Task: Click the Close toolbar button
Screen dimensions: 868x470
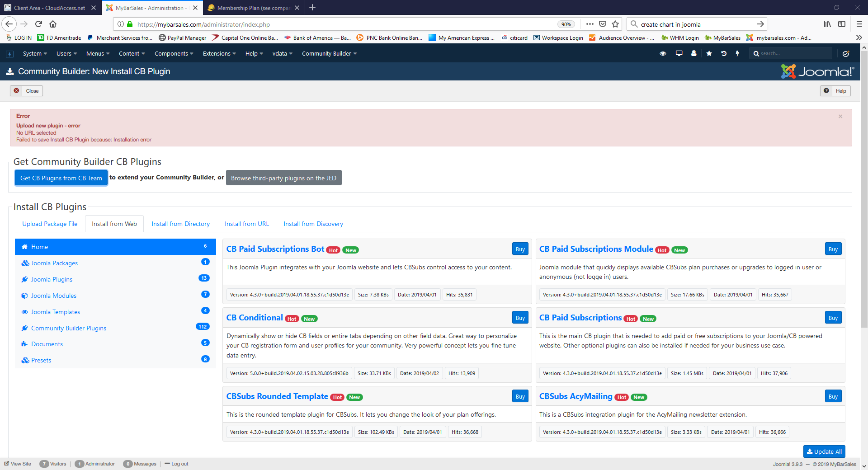Action: [x=27, y=91]
